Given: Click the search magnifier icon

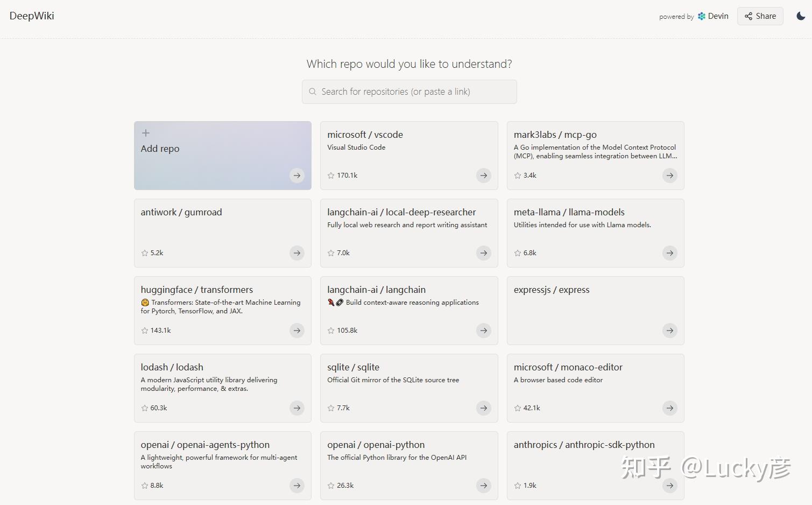Looking at the screenshot, I should point(313,92).
